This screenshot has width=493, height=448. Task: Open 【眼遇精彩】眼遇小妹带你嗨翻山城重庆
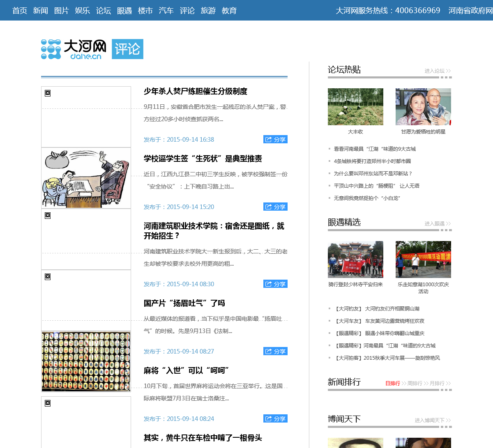379,333
